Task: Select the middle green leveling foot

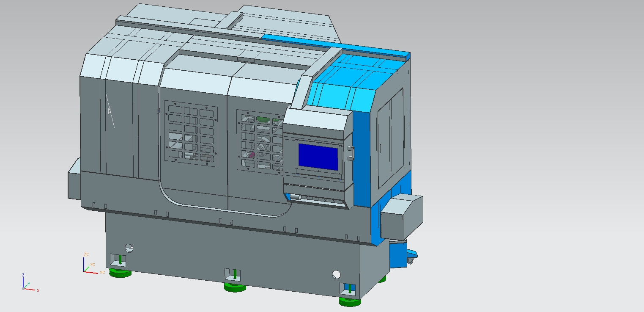Action: click(235, 287)
